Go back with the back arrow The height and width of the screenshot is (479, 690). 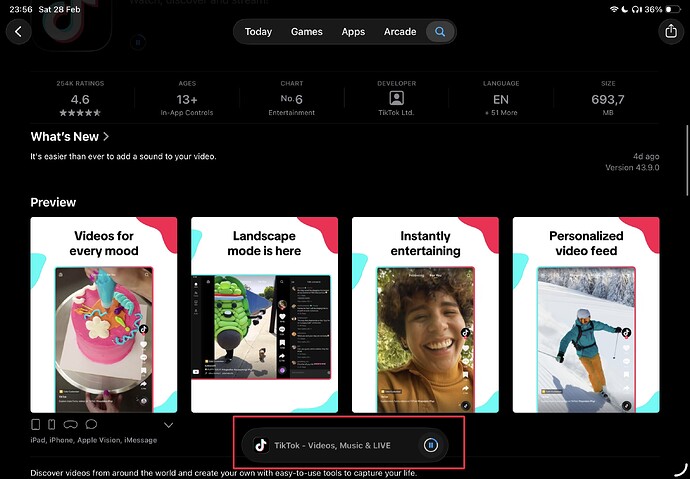(18, 32)
